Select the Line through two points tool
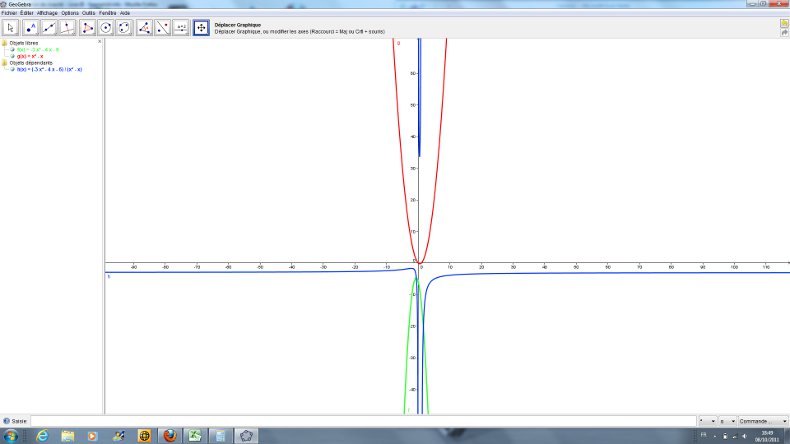Viewport: 790px width, 444px height. pyautogui.click(x=48, y=28)
